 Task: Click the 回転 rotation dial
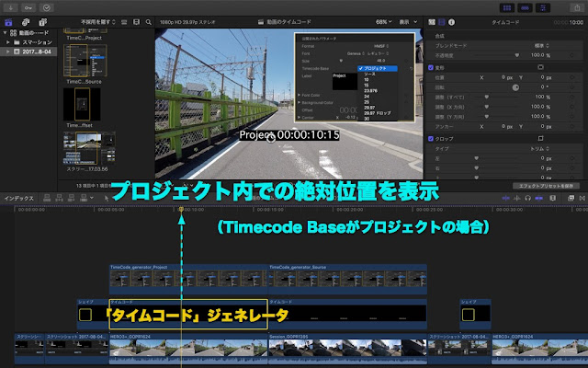click(x=515, y=87)
